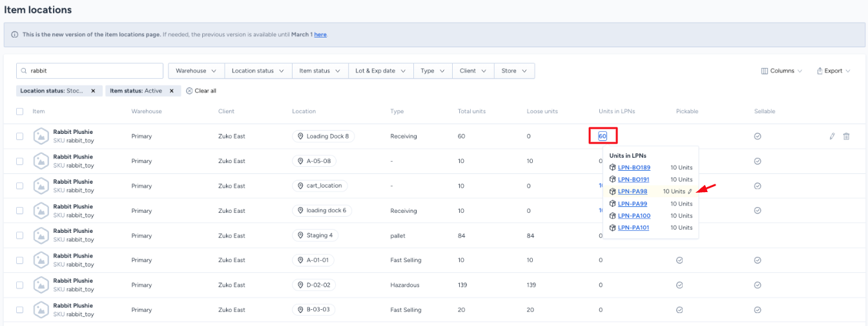This screenshot has width=868, height=326.
Task: Remove the Item status Active filter chip
Action: [x=171, y=91]
